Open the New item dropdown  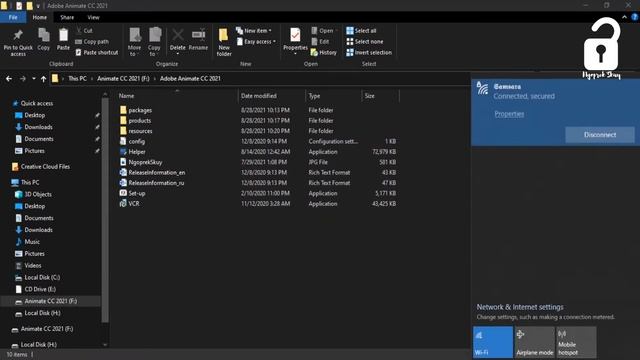point(253,31)
